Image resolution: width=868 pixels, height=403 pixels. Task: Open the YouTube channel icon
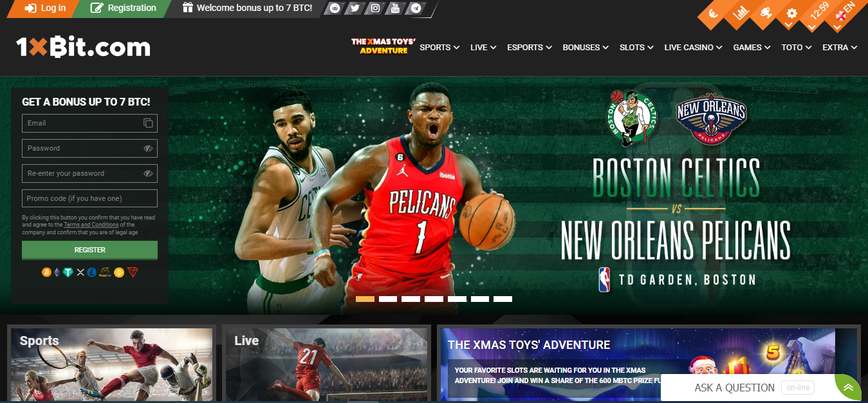click(x=396, y=8)
